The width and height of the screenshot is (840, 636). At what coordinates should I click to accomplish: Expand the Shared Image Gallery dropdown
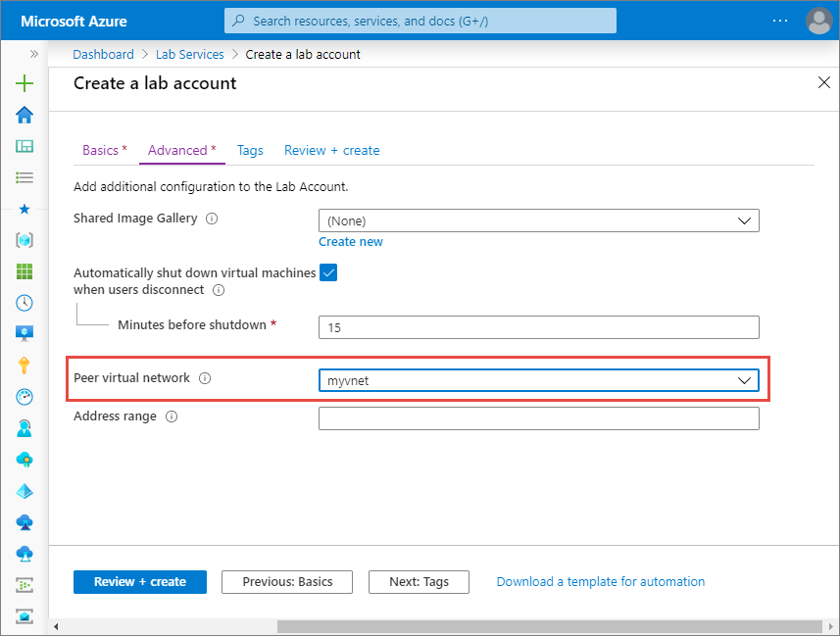[x=538, y=220]
